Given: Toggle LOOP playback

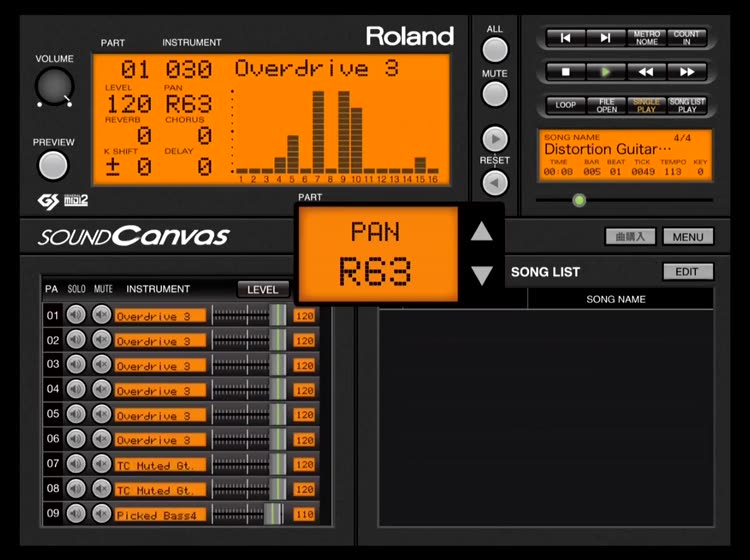Looking at the screenshot, I should (565, 105).
